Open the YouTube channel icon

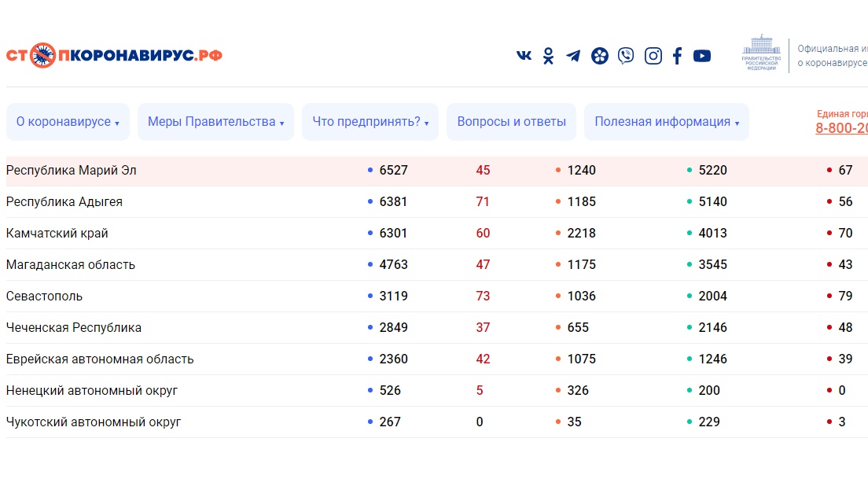pos(701,55)
